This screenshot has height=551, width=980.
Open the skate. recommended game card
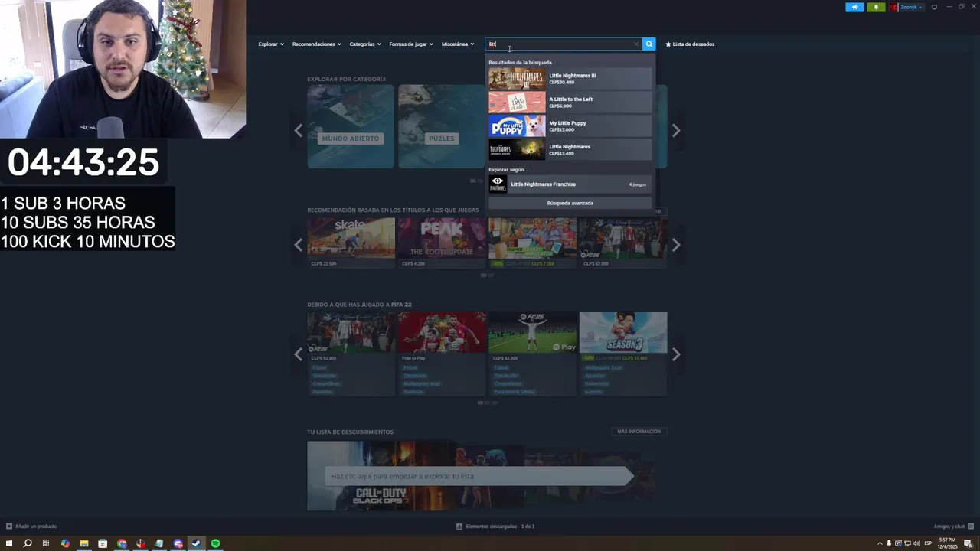pyautogui.click(x=351, y=242)
